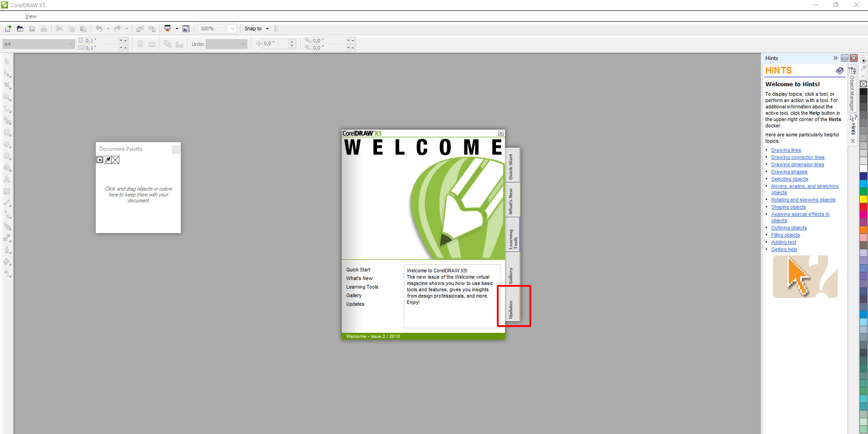This screenshot has height=434, width=868.
Task: Collapse the Hints docker with double chevron
Action: pos(835,58)
